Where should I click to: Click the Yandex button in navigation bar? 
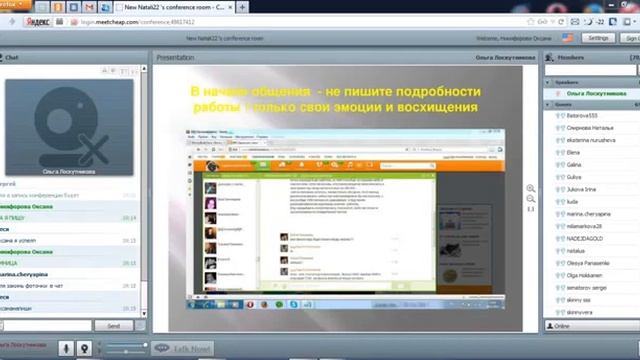(x=38, y=22)
